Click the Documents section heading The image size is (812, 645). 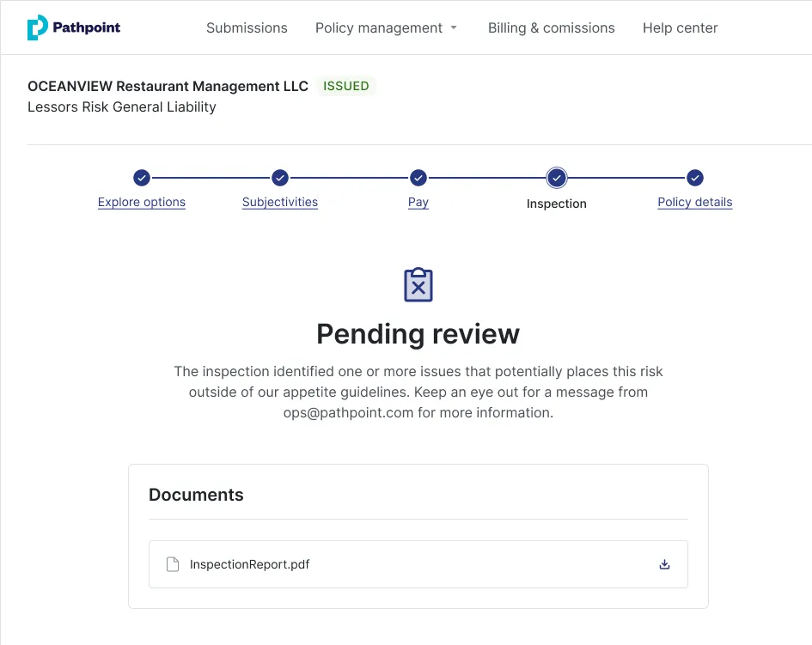click(196, 495)
